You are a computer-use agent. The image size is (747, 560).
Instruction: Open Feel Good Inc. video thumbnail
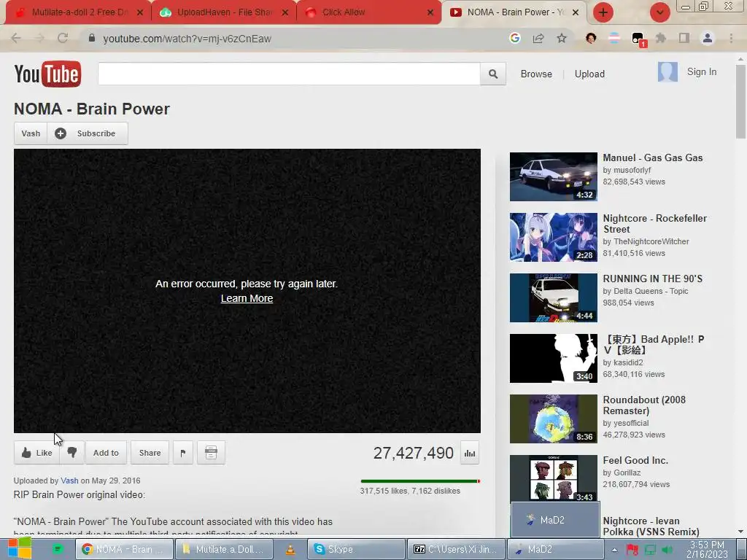(553, 478)
